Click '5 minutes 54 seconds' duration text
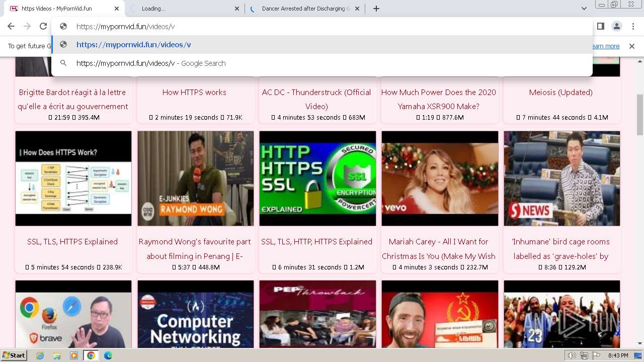Viewport: 644px width, 362px height. tap(63, 267)
